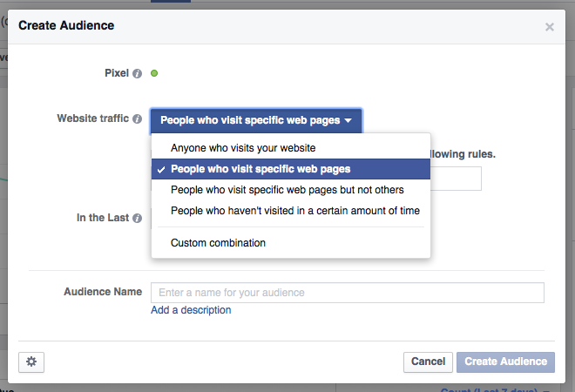Select "Anyone who visits your website"

click(x=243, y=148)
